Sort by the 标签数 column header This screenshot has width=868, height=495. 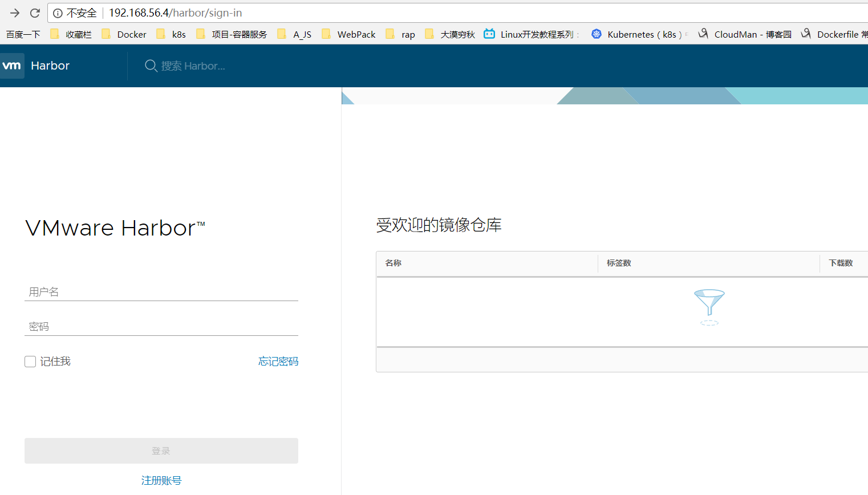coord(619,263)
